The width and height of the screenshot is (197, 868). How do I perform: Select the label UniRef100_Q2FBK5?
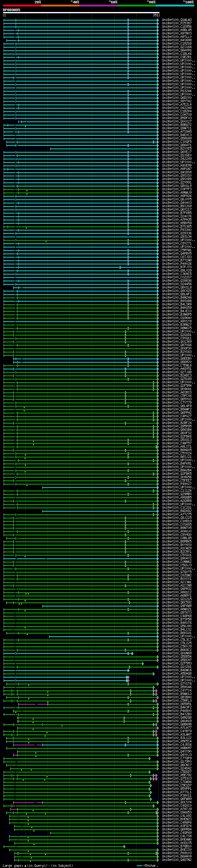click(177, 474)
